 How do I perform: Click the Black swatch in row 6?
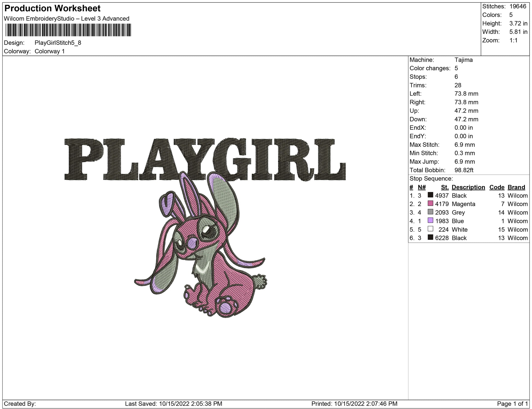click(x=430, y=237)
